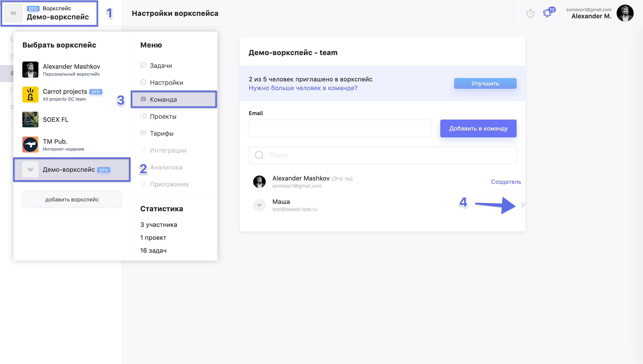Image resolution: width=643 pixels, height=364 pixels.
Task: Open the timer icon in the header
Action: coord(530,13)
